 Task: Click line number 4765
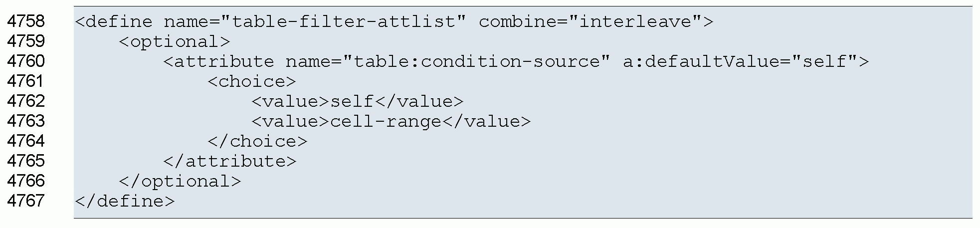pyautogui.click(x=26, y=161)
